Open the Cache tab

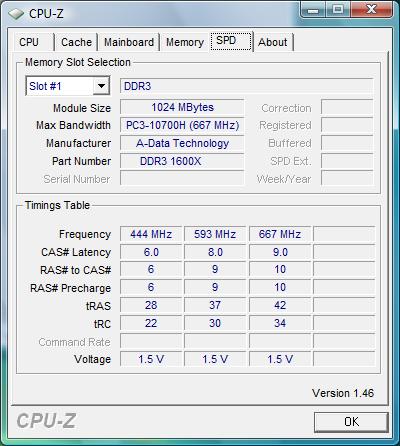click(76, 42)
